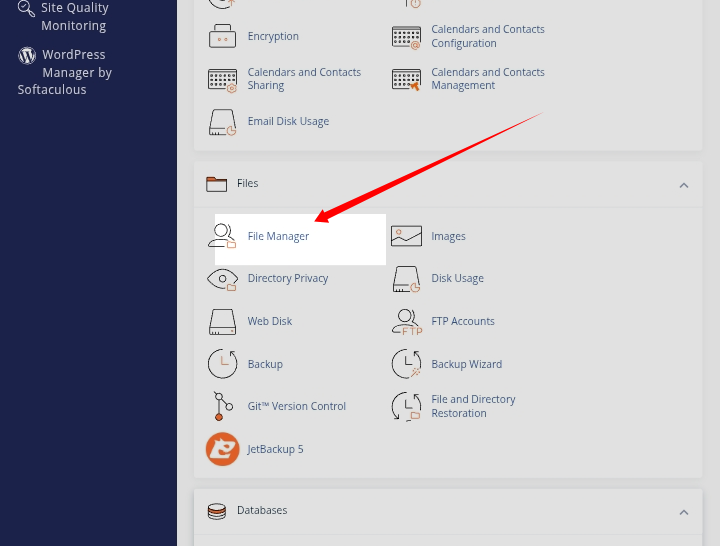Click Calendars and Contacts Configuration icon
720x546 pixels.
(406, 37)
